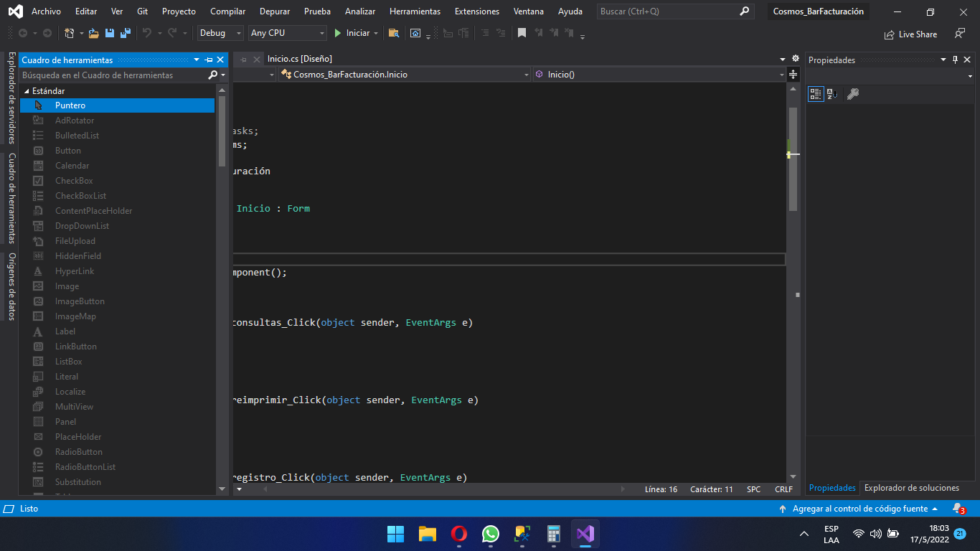Click the code editor vertical scrollbar thumb
The image size is (980, 551).
(x=793, y=159)
